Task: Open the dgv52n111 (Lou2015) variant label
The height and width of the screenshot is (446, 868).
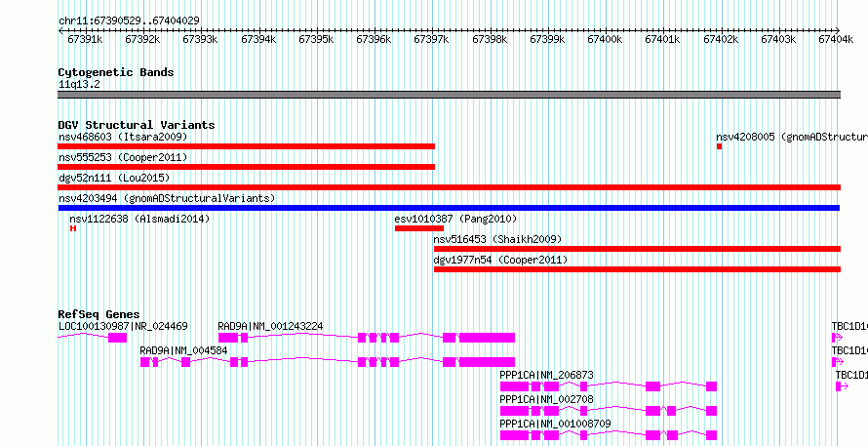Action: [114, 179]
